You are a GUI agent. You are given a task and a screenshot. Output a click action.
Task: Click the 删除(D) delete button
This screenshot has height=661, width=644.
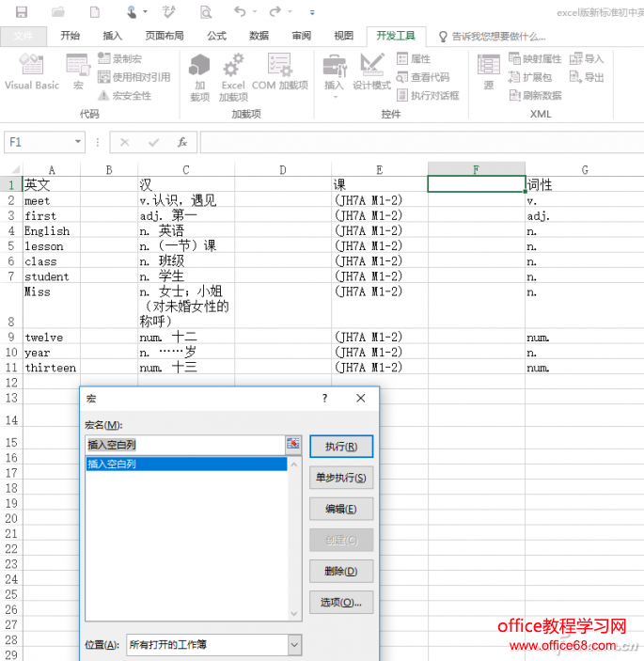pos(341,572)
